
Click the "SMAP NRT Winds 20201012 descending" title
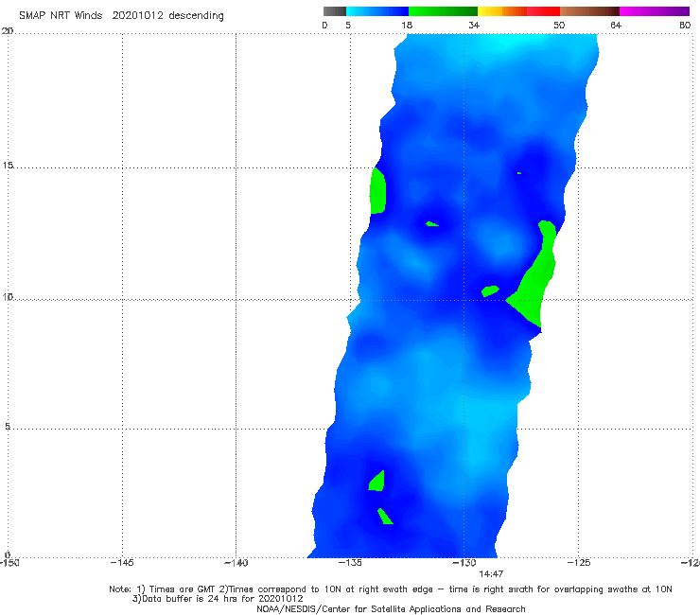coord(121,16)
